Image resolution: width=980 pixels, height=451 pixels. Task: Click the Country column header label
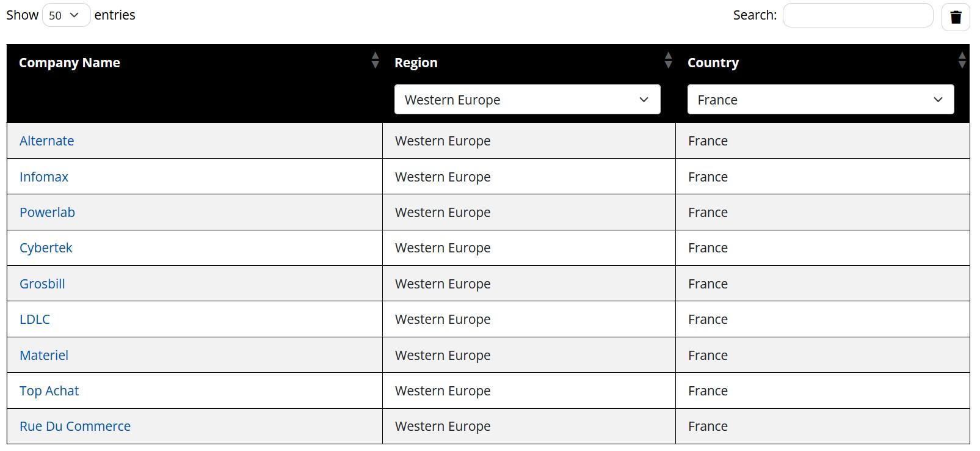pyautogui.click(x=713, y=63)
